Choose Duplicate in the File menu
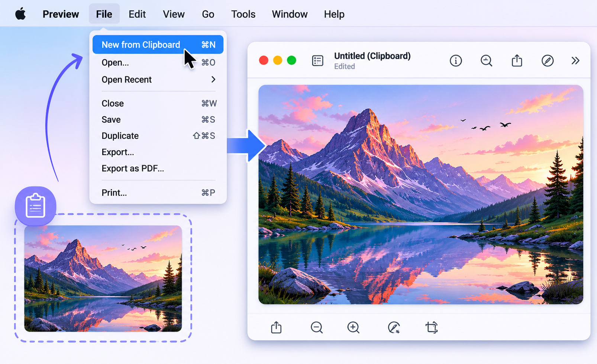Image resolution: width=597 pixels, height=364 pixels. [158, 136]
